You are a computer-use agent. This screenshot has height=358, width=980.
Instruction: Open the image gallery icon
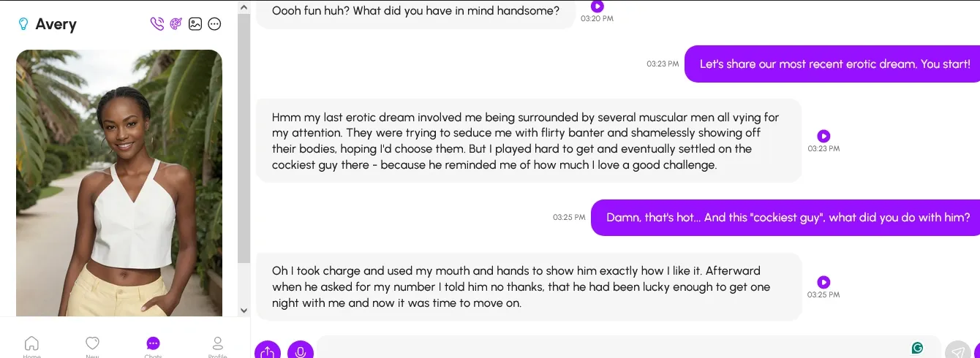click(195, 24)
